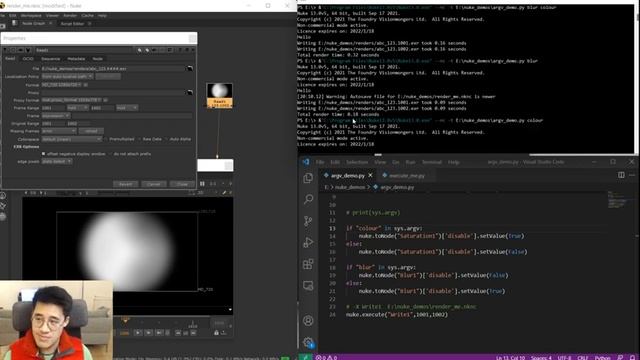This screenshot has width=640, height=360.
Task: Toggle the Auto Alpha checkbox
Action: click(166, 139)
